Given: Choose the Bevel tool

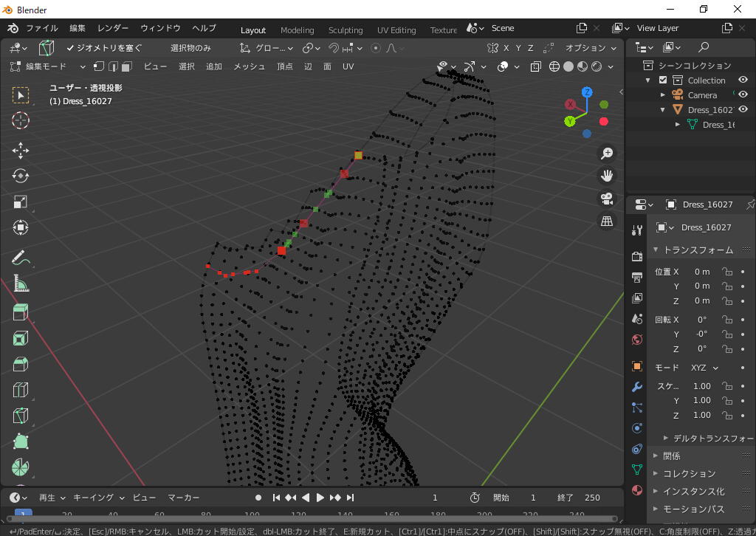Looking at the screenshot, I should click(x=20, y=364).
